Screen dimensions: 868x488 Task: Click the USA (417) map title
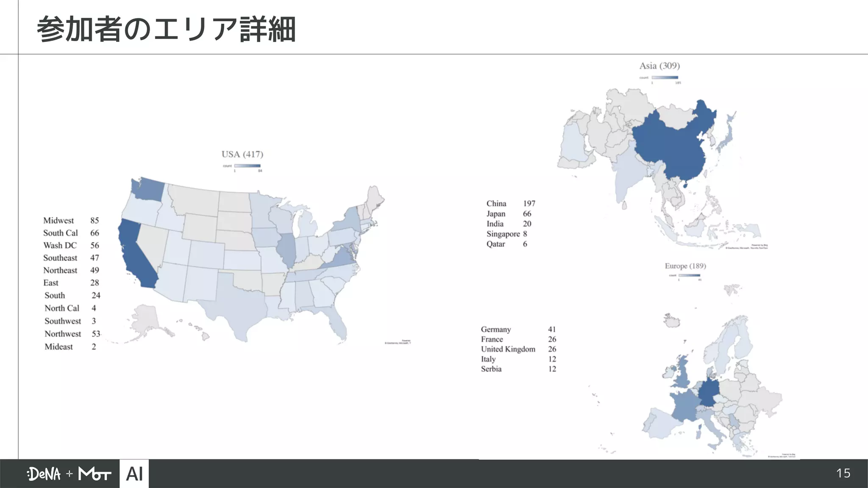tap(242, 154)
